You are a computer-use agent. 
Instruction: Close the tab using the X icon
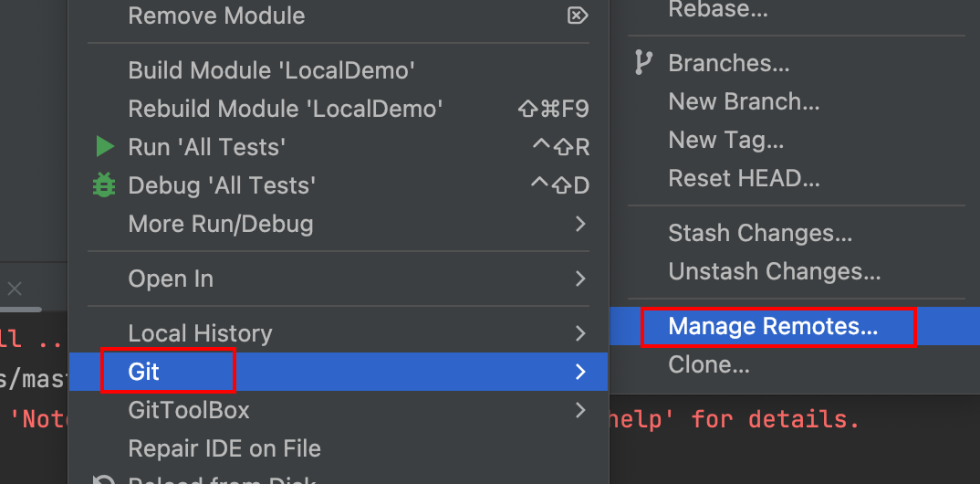click(x=15, y=289)
